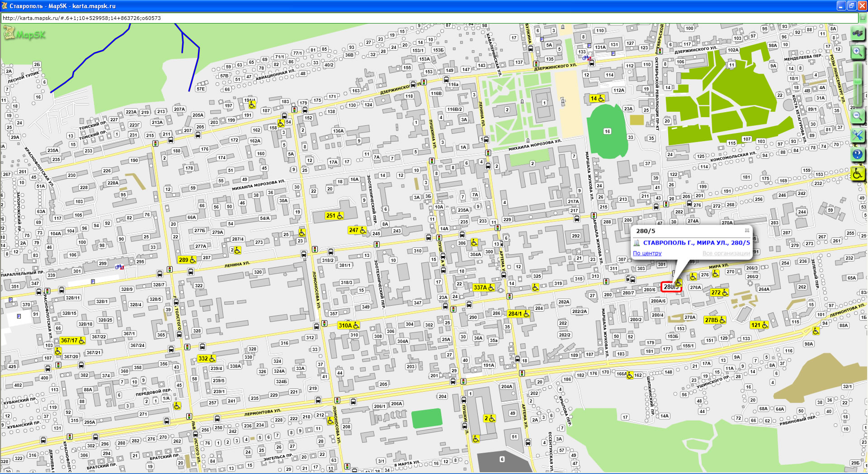Select wheelchair marker labeled 337A

point(484,287)
